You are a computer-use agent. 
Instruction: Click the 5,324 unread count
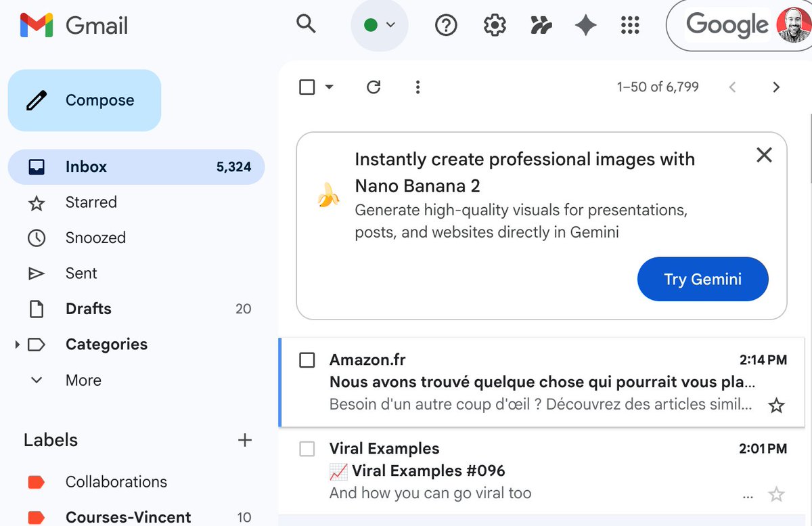point(234,167)
